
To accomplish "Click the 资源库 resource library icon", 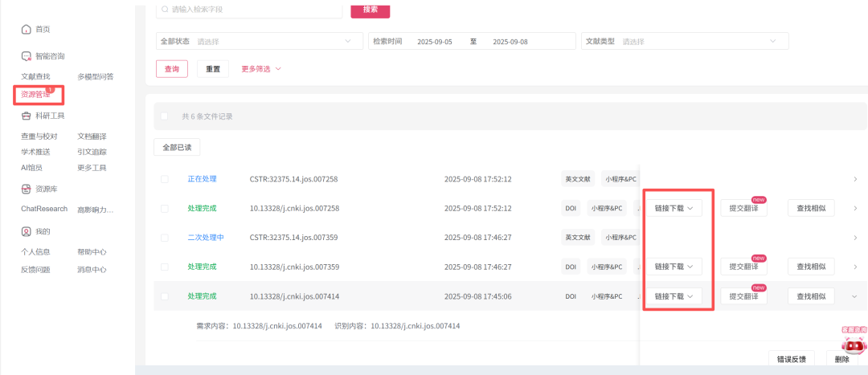I will 27,190.
